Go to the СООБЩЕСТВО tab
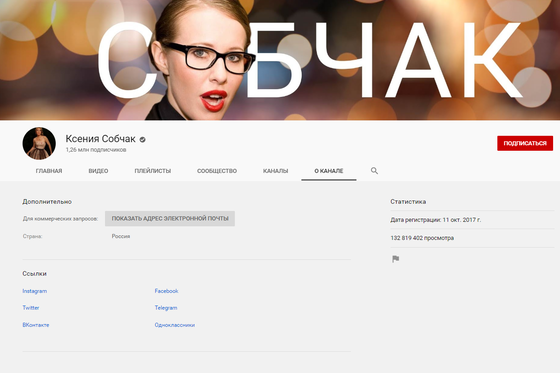560x373 pixels. click(217, 171)
